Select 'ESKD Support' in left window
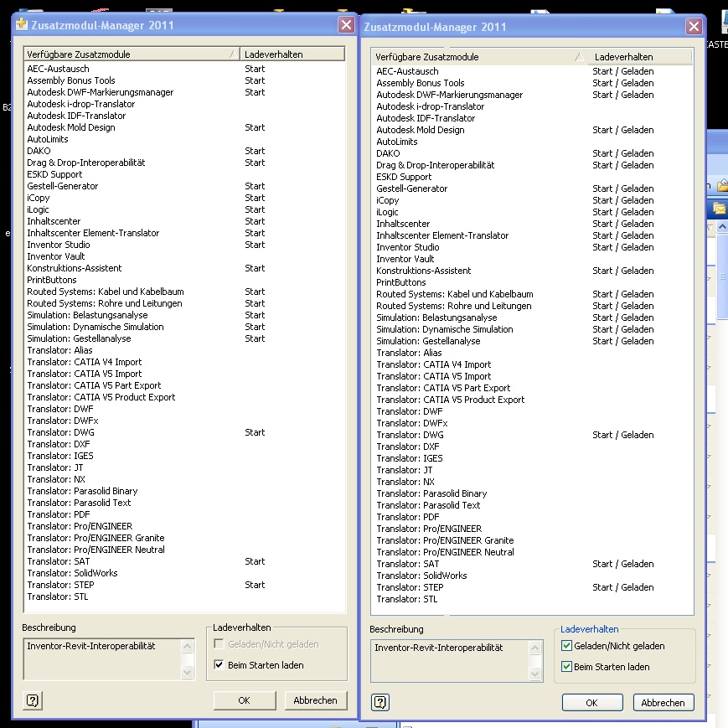 [x=54, y=174]
